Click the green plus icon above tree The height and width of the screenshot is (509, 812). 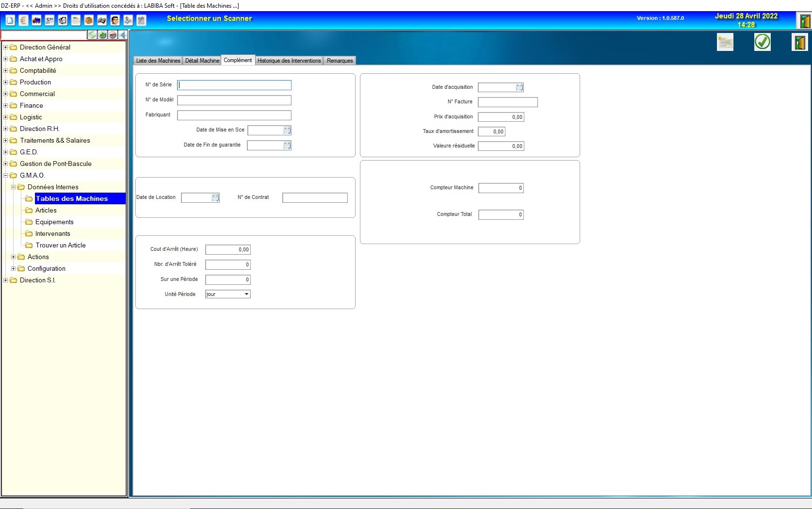point(103,35)
